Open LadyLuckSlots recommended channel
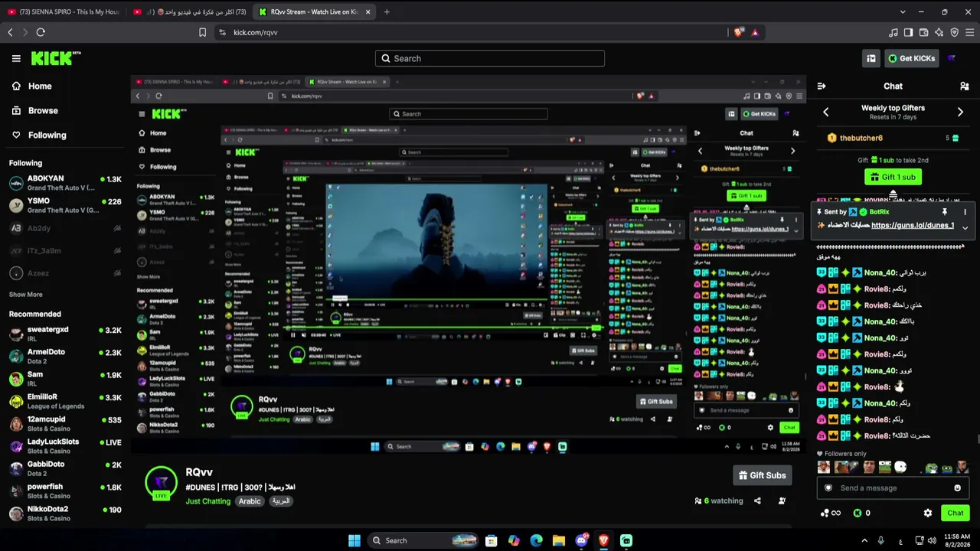 pyautogui.click(x=65, y=445)
